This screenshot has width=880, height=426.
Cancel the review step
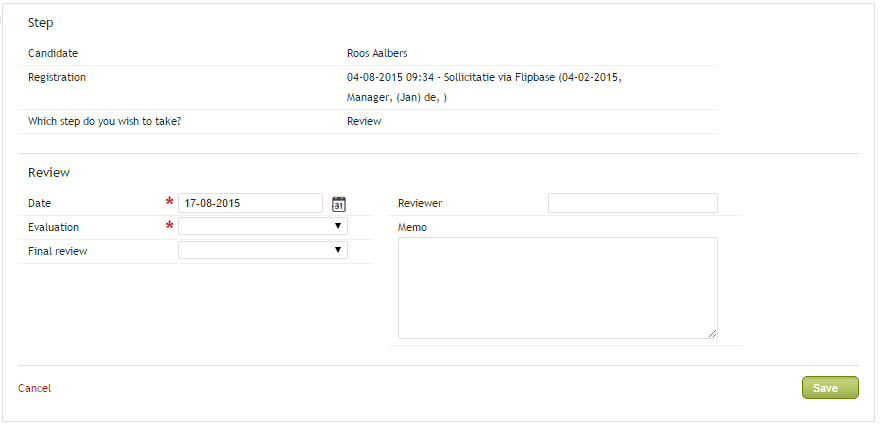(34, 388)
